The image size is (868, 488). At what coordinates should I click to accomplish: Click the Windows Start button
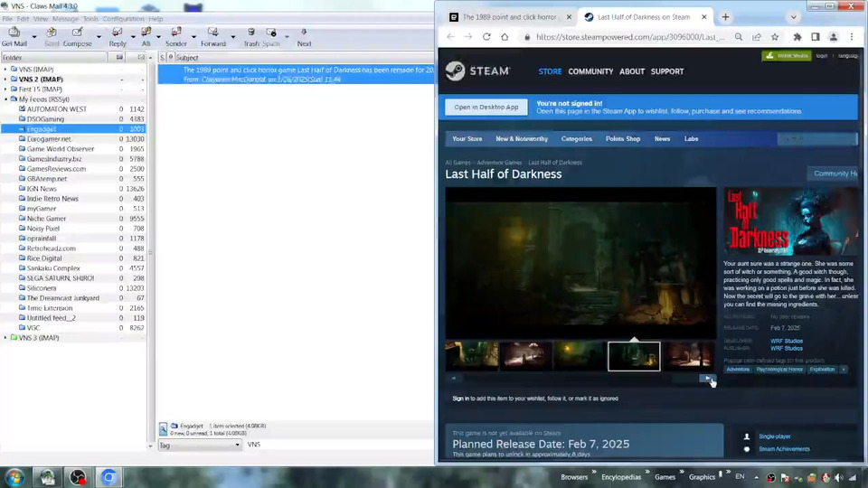[x=14, y=477]
